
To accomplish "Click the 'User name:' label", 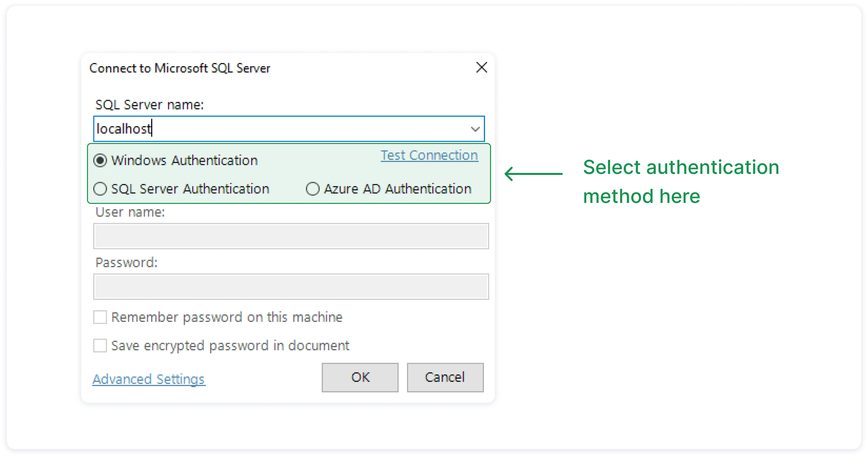I will point(130,212).
